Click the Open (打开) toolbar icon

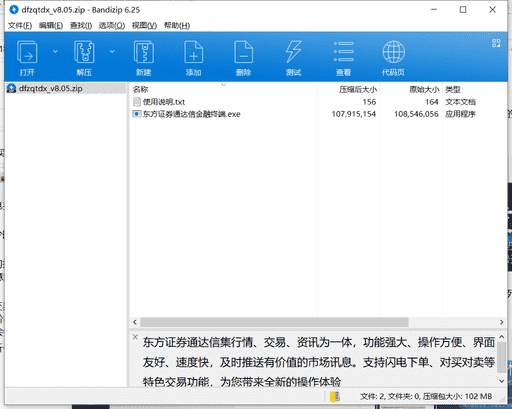point(27,52)
